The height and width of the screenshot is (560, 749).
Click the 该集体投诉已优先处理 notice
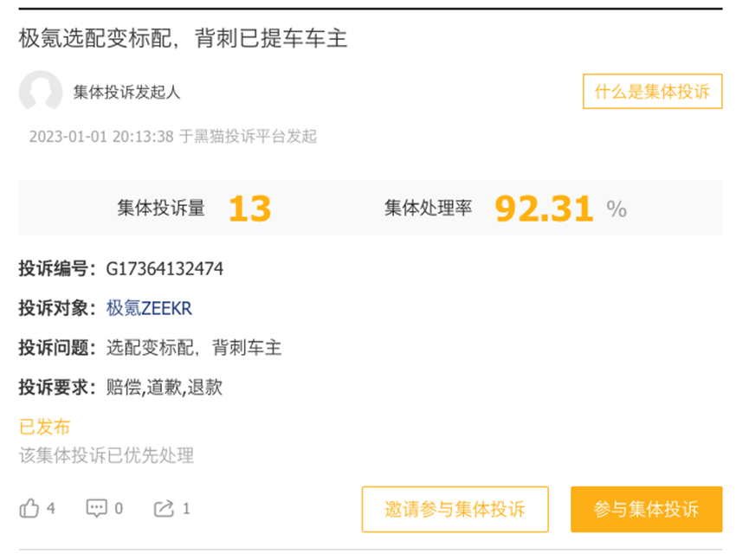pos(107,455)
